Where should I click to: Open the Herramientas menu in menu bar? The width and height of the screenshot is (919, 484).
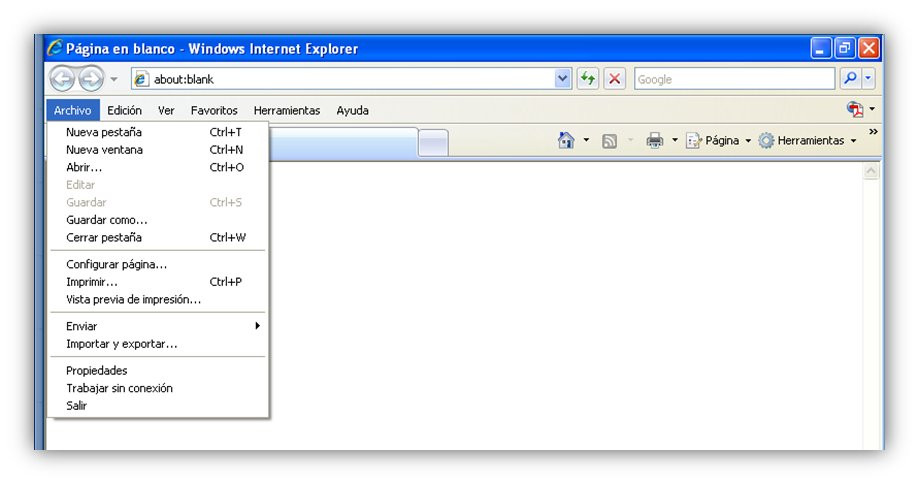pyautogui.click(x=287, y=110)
